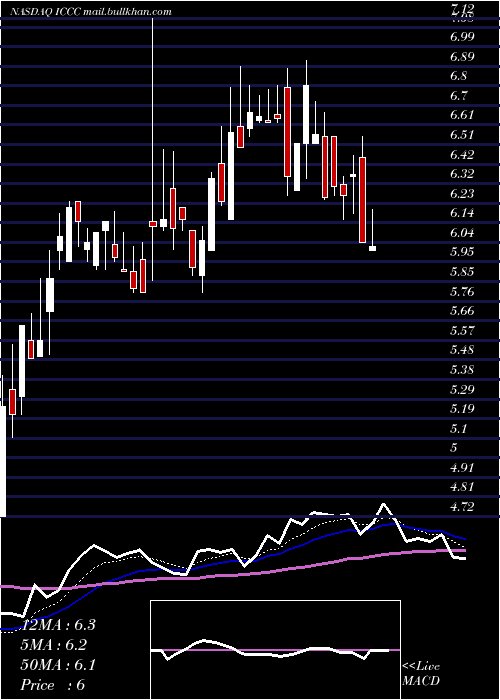500x700 pixels.
Task: Click the 4.72 price level label
Action: (x=463, y=507)
